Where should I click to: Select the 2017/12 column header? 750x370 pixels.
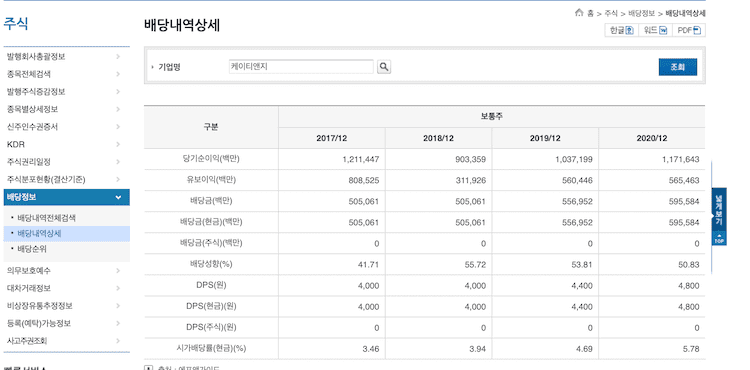point(331,138)
